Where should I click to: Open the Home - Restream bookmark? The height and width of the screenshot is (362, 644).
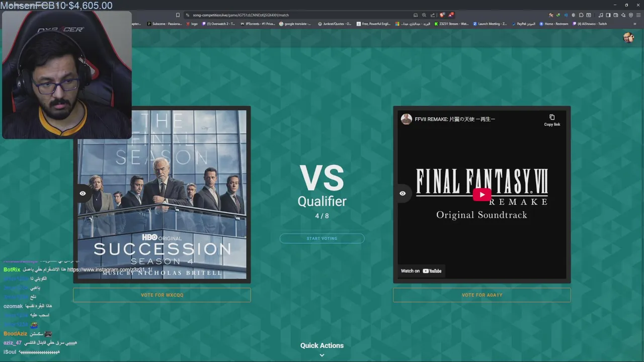554,24
